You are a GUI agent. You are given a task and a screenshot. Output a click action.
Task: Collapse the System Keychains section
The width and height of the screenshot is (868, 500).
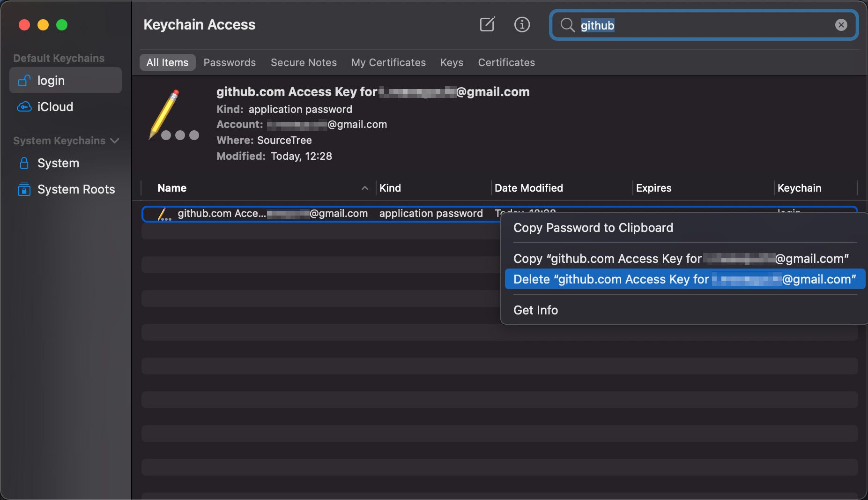[114, 141]
